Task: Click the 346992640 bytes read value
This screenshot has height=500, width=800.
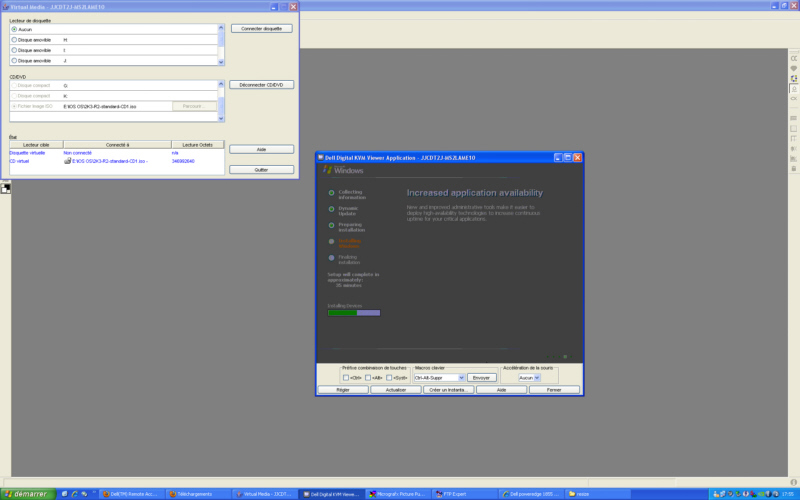Action: click(183, 161)
